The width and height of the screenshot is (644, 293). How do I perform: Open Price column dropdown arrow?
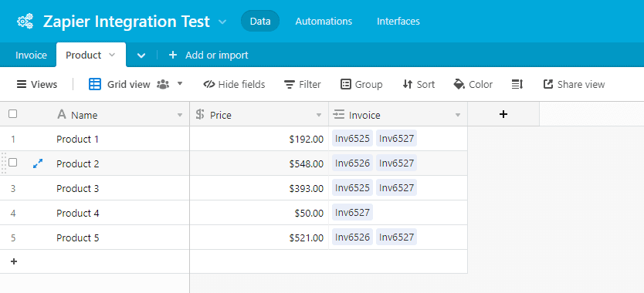coord(319,116)
